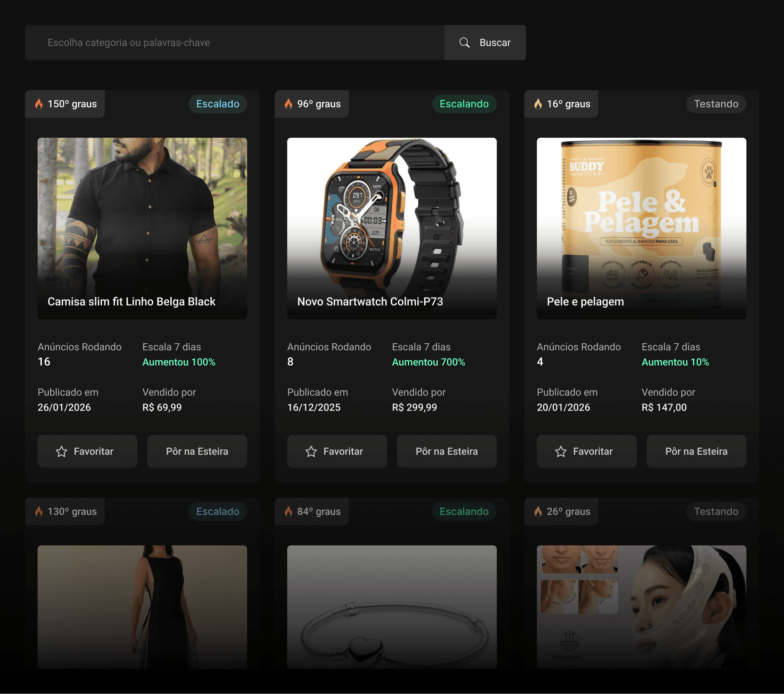
Task: Click star icon on Pele e pelagem card
Action: point(560,451)
